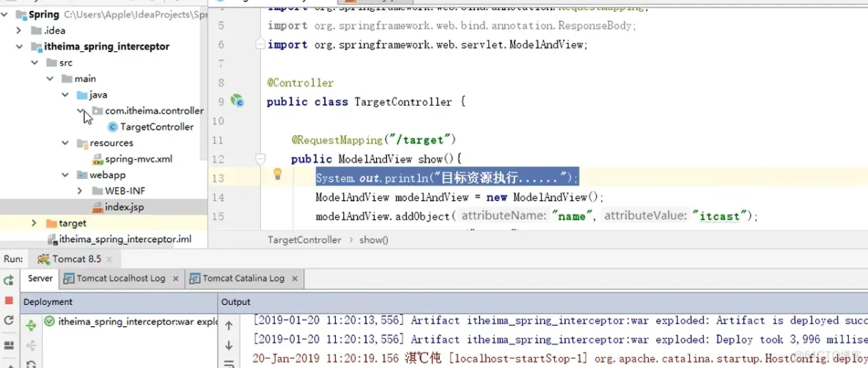Rerun the Tomcat server with the green arrow
This screenshot has width=868, height=368.
point(8,281)
